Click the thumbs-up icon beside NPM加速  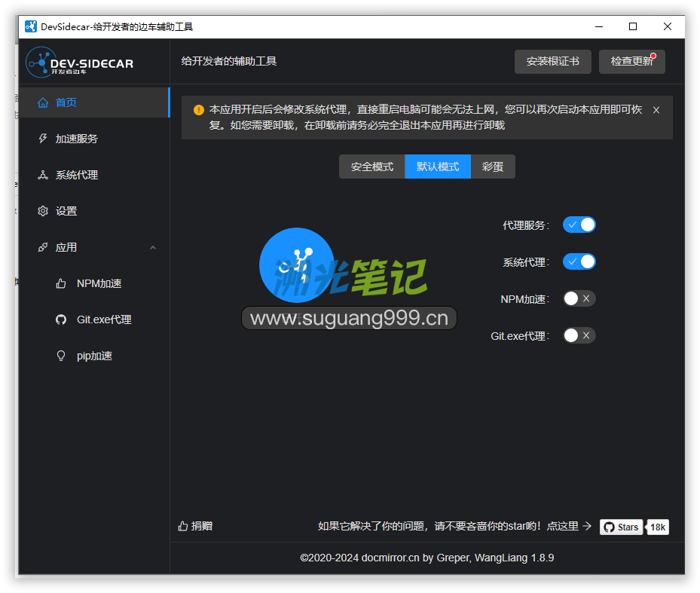[61, 283]
